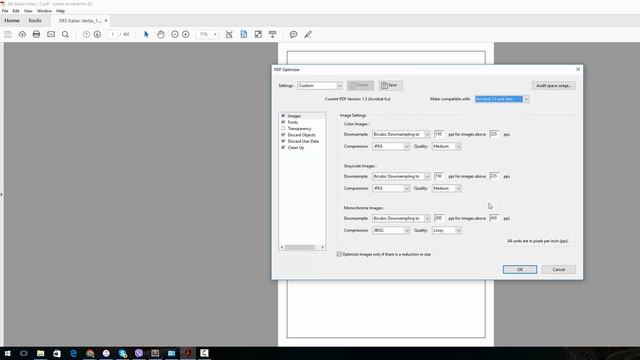The image size is (640, 360).
Task: Open Color Images Quality dropdown
Action: (x=447, y=146)
